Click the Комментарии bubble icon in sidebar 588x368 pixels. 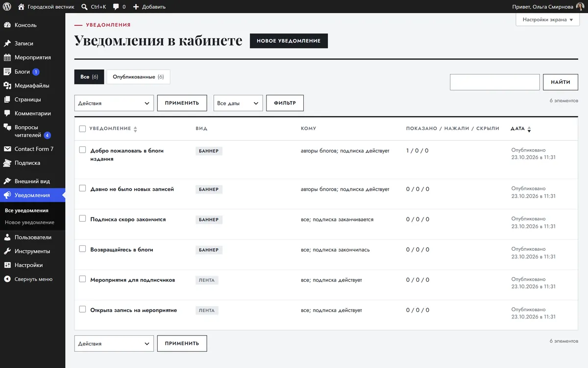click(7, 113)
